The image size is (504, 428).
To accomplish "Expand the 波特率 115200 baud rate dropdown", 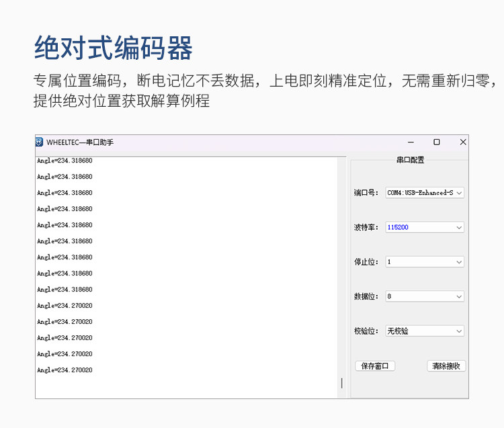I will tap(425, 228).
